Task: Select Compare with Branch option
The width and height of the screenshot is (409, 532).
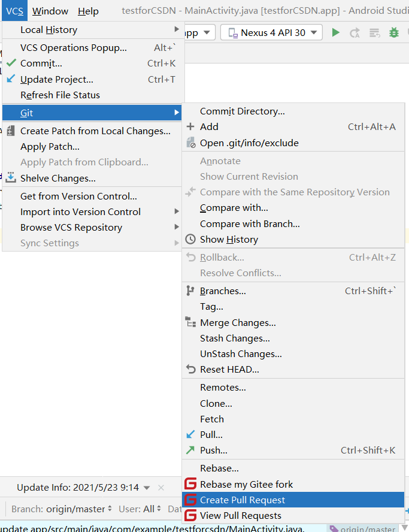Action: tap(293, 223)
